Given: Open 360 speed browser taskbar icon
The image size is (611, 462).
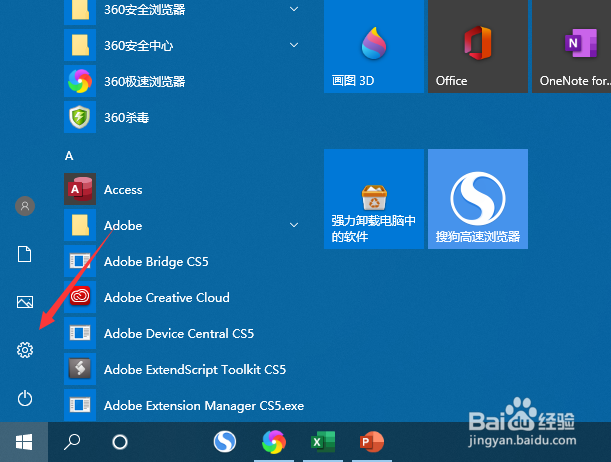Looking at the screenshot, I should pos(274,442).
